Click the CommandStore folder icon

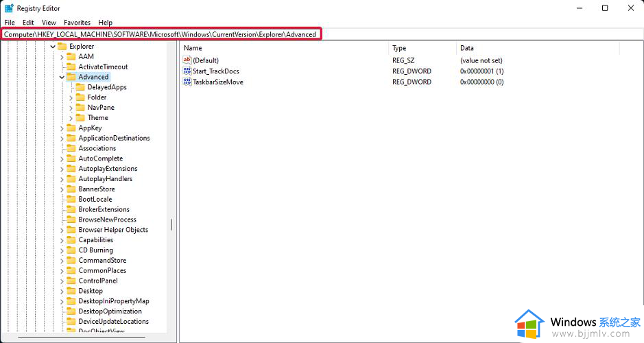coord(71,260)
